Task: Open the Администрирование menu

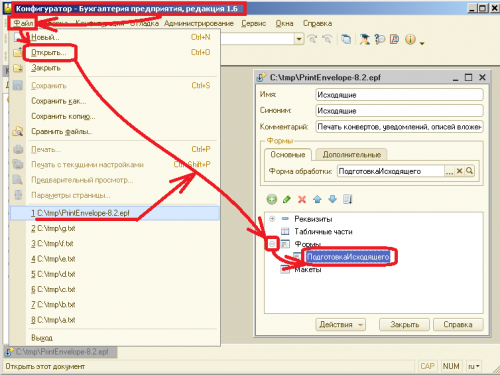Action: [199, 23]
